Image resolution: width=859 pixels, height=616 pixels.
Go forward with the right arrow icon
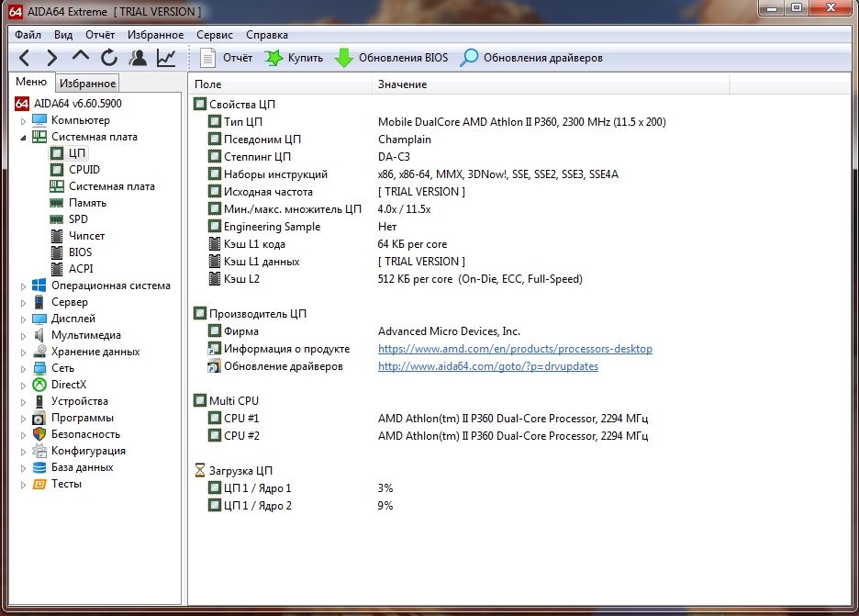pos(51,58)
